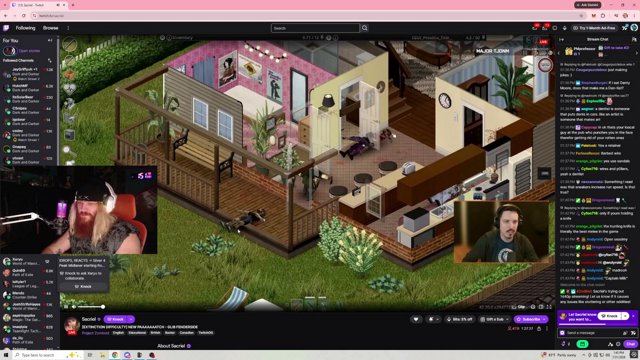Click into the Twitch search field
The image size is (640, 360).
315,28
